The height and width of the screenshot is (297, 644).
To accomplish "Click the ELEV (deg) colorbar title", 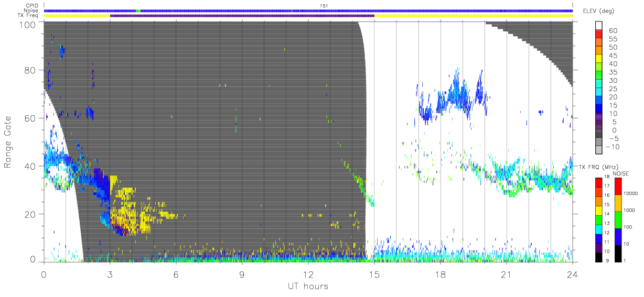I will point(599,12).
